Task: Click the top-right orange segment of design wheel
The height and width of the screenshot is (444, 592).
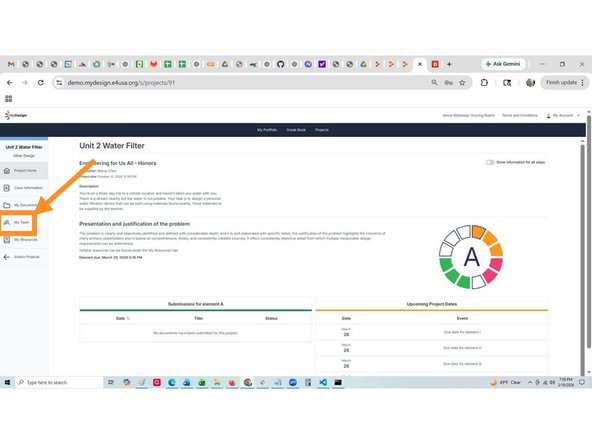Action: pyautogui.click(x=478, y=232)
